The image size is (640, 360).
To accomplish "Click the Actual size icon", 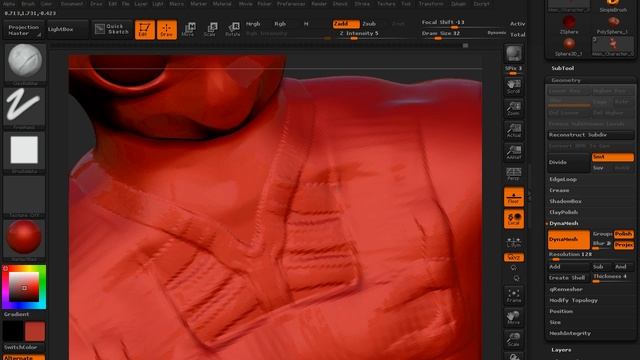I will pyautogui.click(x=513, y=130).
